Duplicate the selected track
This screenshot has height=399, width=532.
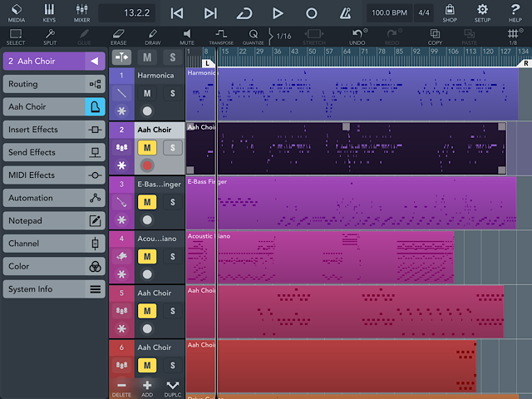point(173,388)
